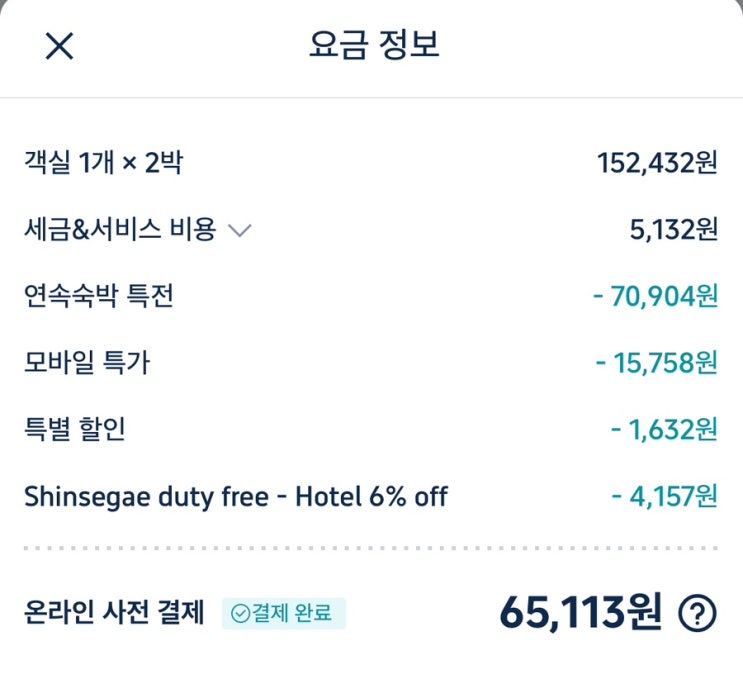Tap the 세금&서비스 비용 label
743x679 pixels.
pos(120,230)
